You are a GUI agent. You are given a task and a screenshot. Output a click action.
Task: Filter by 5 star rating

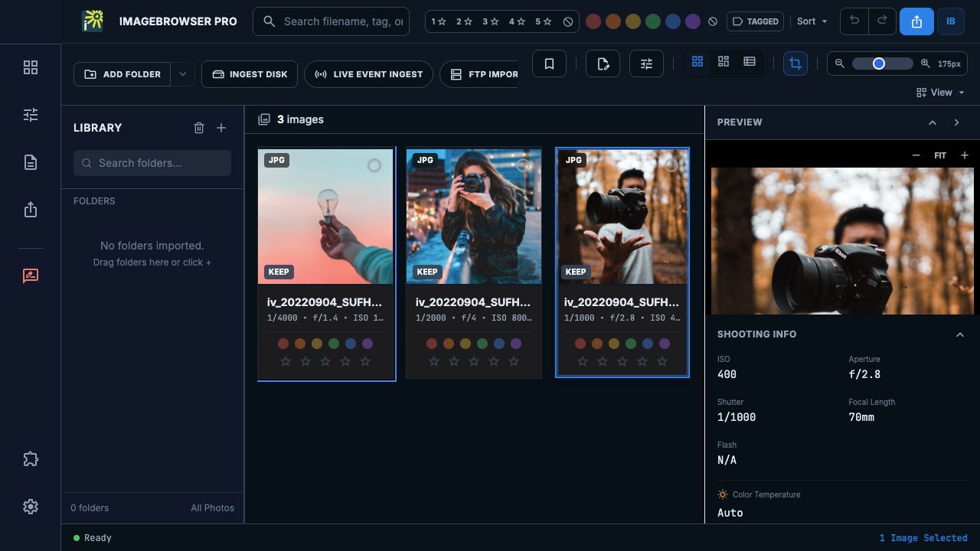click(543, 21)
